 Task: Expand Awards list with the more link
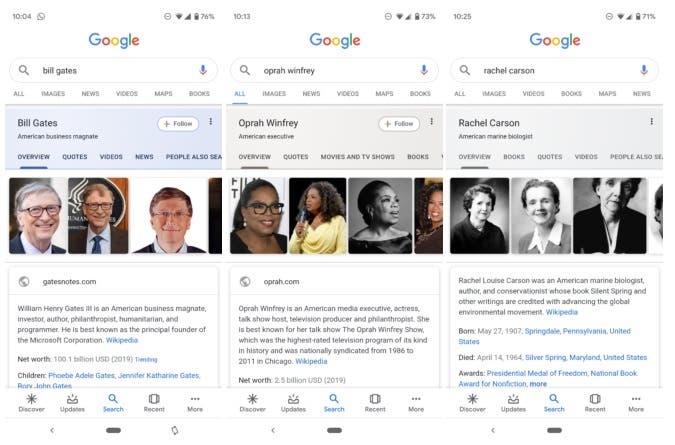pos(538,383)
